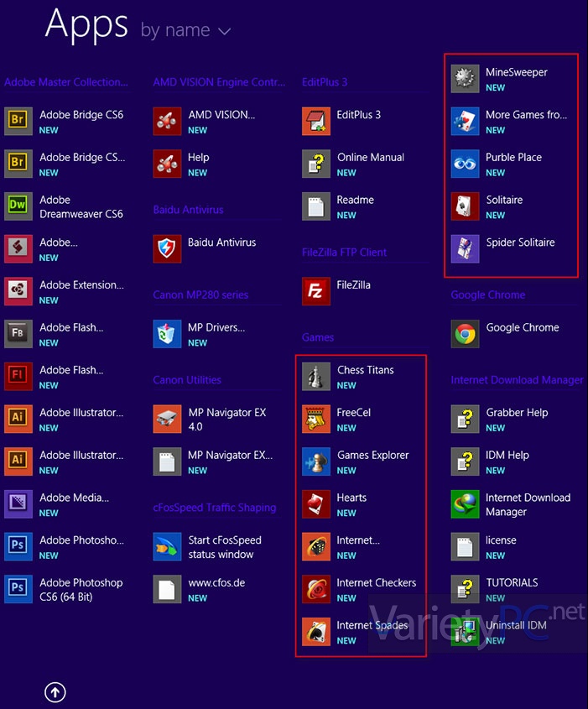Click Baidu Antivirus group header
This screenshot has width=588, height=709.
(x=188, y=210)
